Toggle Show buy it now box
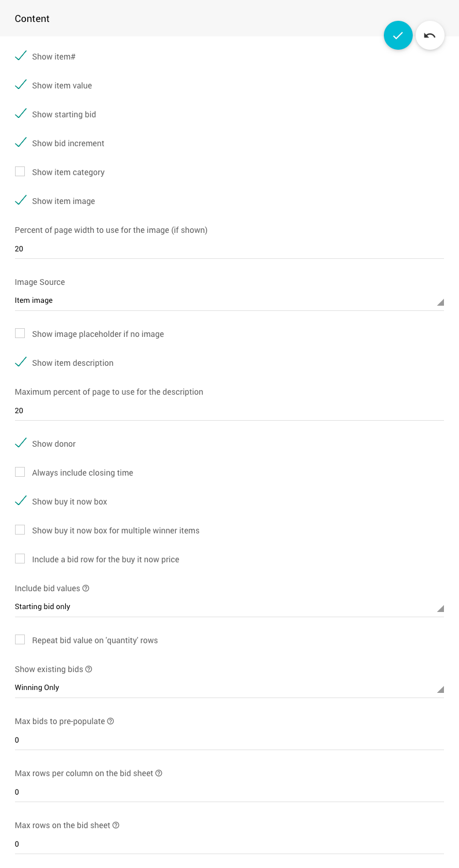 (20, 501)
